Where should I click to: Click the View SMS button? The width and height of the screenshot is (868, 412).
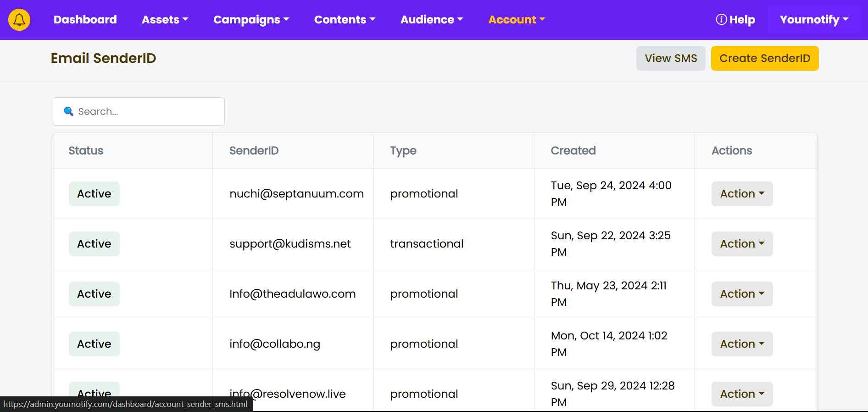tap(671, 58)
